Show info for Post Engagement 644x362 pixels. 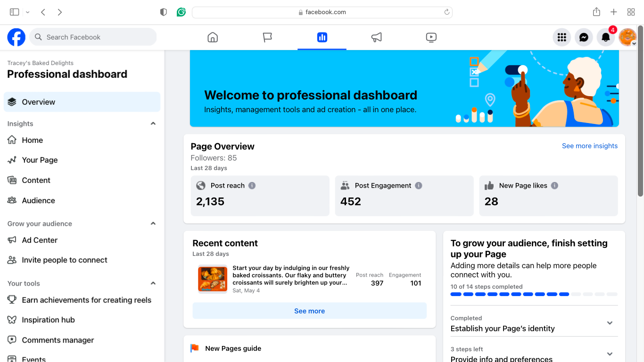coord(419,186)
